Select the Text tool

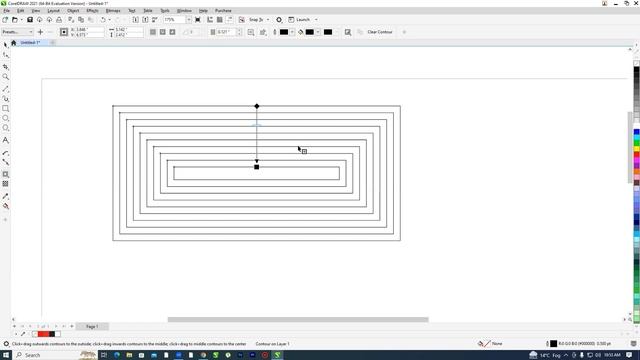5,140
